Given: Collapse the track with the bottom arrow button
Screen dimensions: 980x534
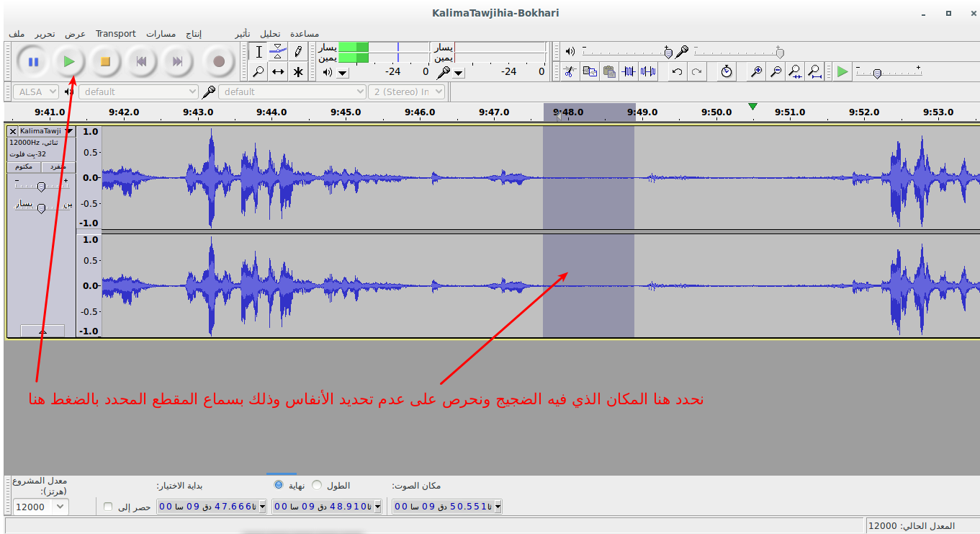Looking at the screenshot, I should 42,331.
